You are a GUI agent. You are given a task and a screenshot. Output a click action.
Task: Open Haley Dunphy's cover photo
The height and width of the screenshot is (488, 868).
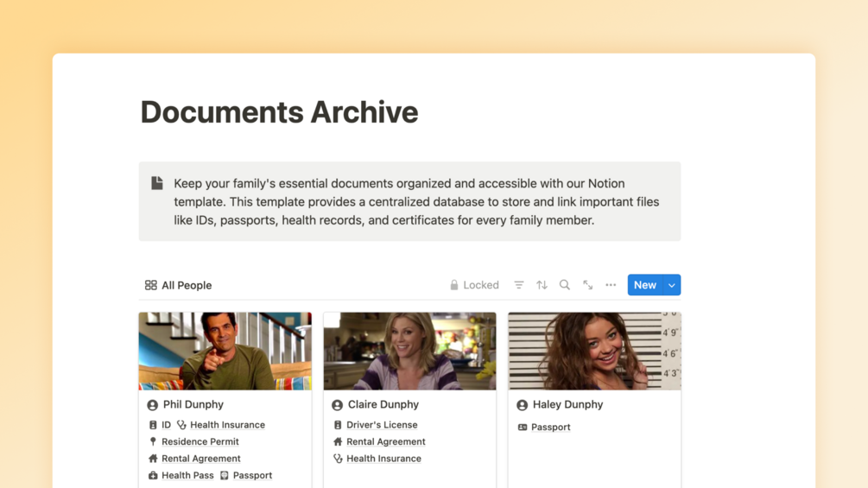594,351
